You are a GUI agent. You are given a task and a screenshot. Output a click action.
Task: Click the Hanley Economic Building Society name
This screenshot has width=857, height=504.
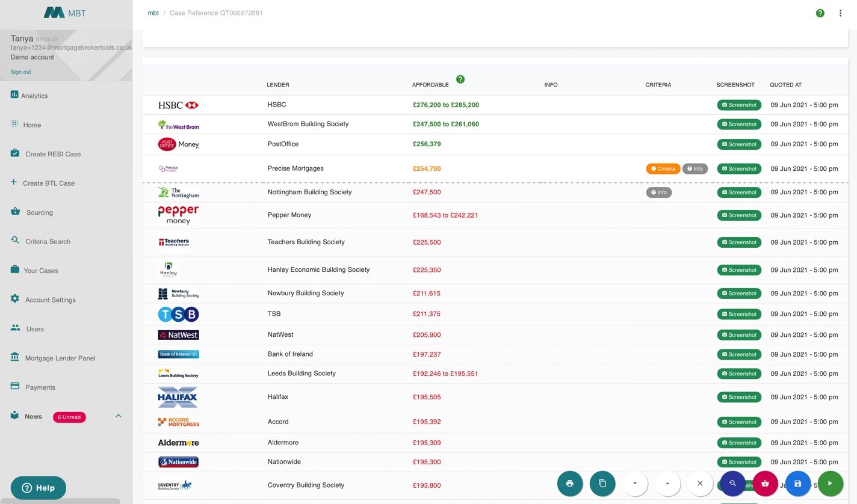[x=318, y=269]
